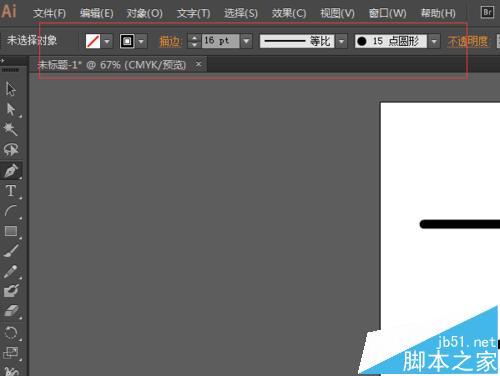Click the Adobe Illustrator Ai logo
Image resolution: width=500 pixels, height=376 pixels.
[x=8, y=11]
